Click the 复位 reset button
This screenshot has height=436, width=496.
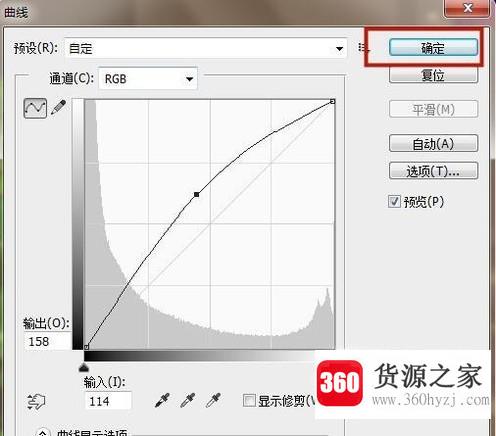(x=433, y=75)
